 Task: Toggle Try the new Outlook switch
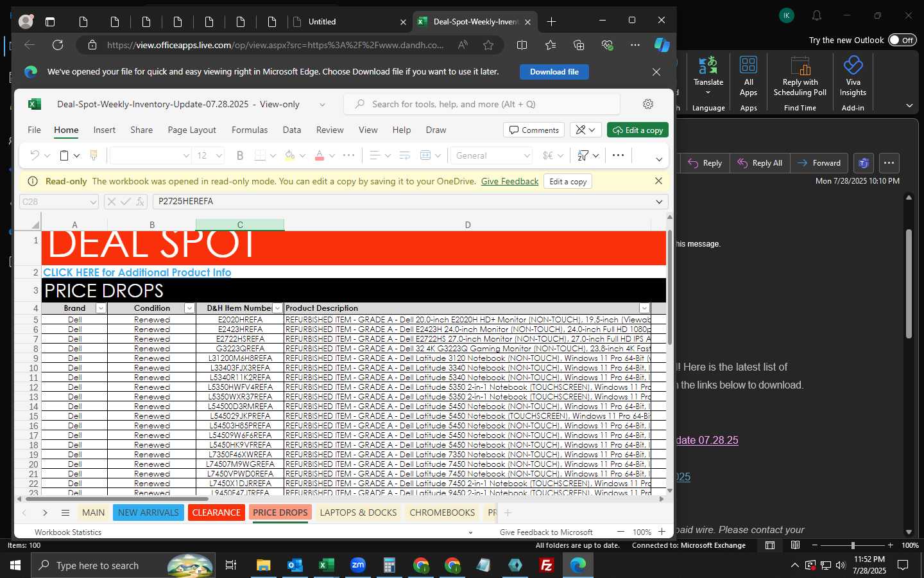[902, 40]
